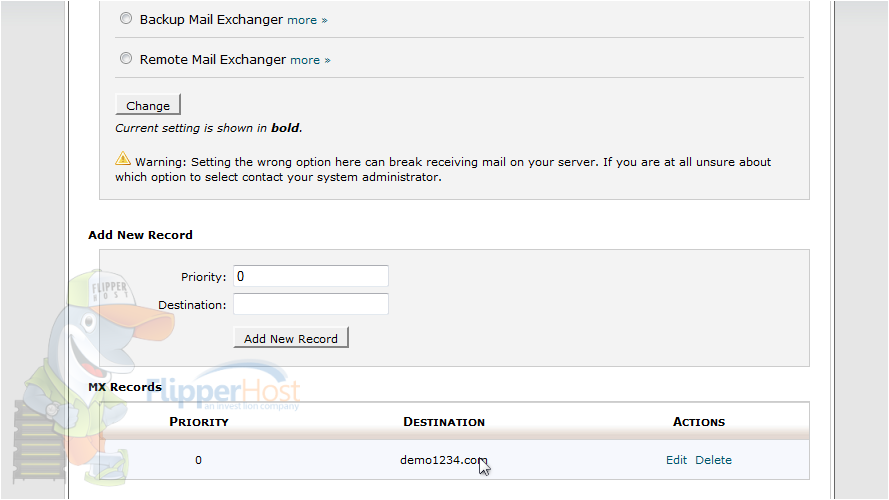Viewport: 889px width, 500px height.
Task: Select the demo1234.com destination cell
Action: click(x=443, y=460)
